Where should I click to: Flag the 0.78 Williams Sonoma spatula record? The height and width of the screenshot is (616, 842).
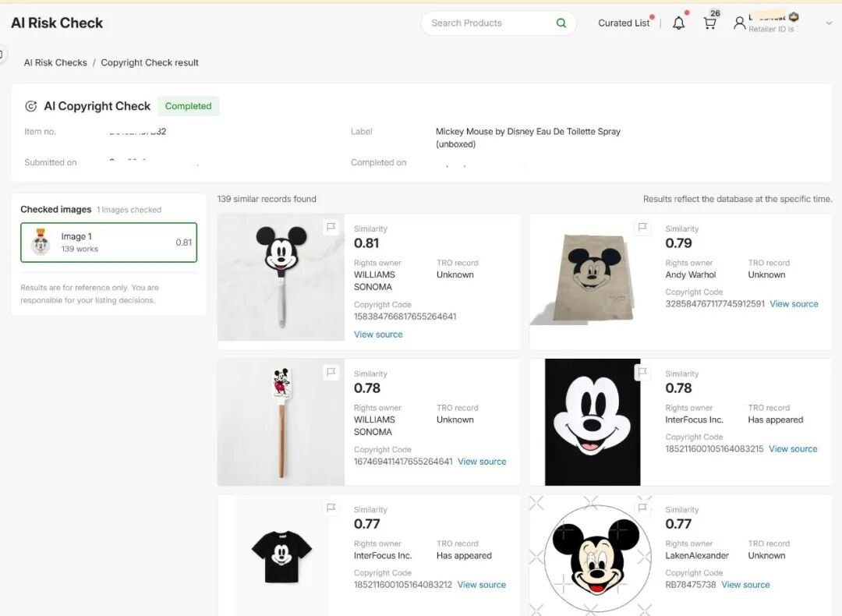pos(331,372)
